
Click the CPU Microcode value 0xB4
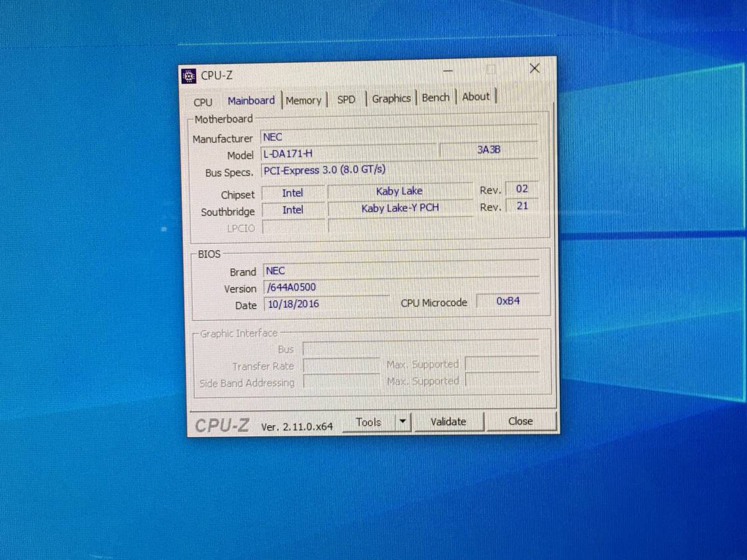508,301
